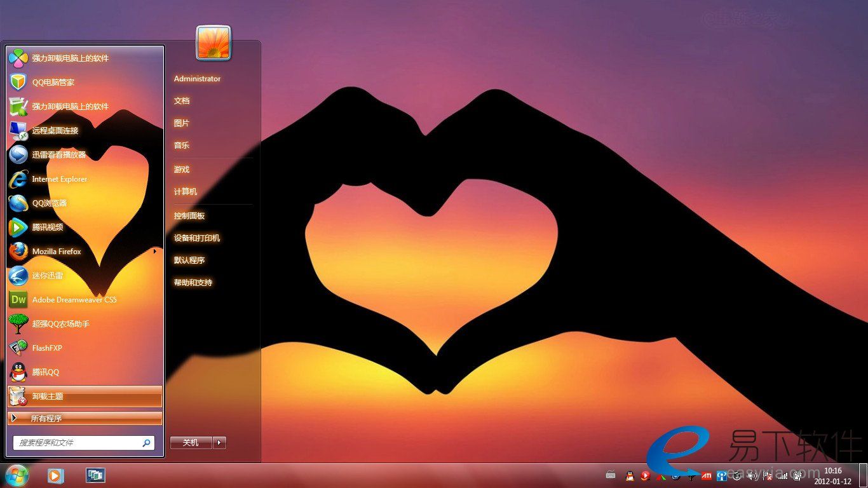This screenshot has width=868, height=488.
Task: Open 游戏 (Games) folder
Action: (x=182, y=170)
